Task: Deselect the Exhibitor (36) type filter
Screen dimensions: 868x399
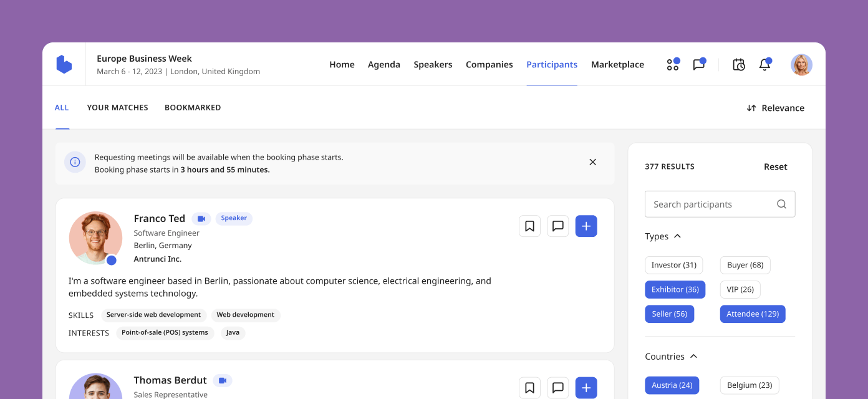Action: 675,289
